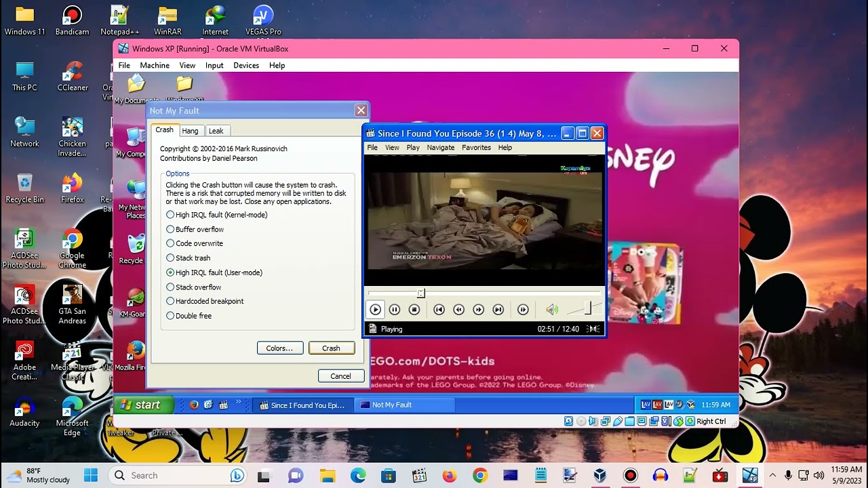
Task: Click the GTA San Andreas desktop icon
Action: [x=72, y=304]
